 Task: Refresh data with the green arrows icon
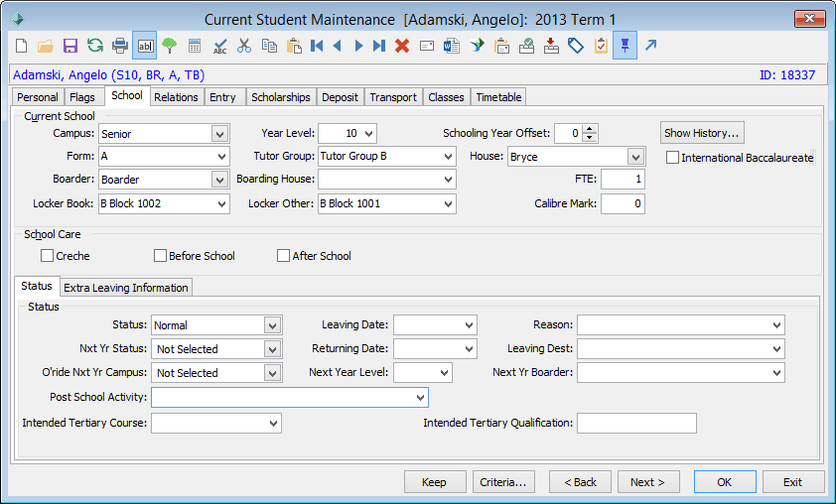(x=95, y=46)
